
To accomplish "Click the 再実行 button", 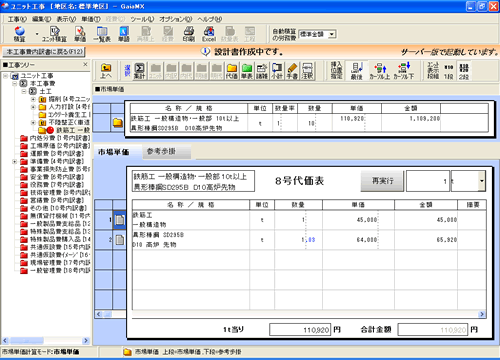I will [x=382, y=181].
